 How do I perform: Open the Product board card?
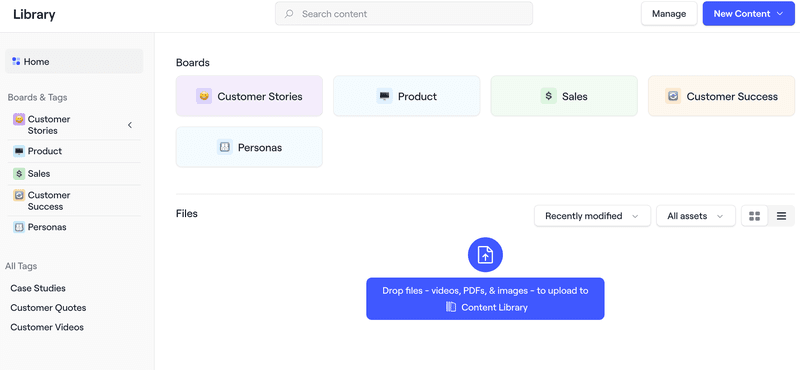[x=407, y=96]
